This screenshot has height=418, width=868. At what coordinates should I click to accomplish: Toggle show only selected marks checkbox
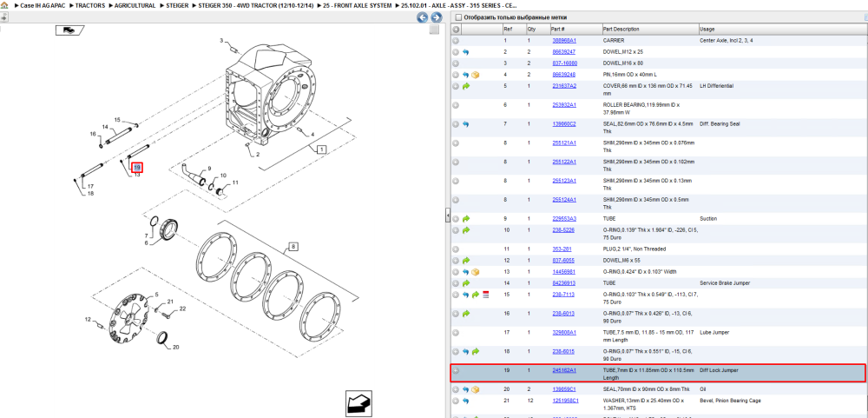457,17
